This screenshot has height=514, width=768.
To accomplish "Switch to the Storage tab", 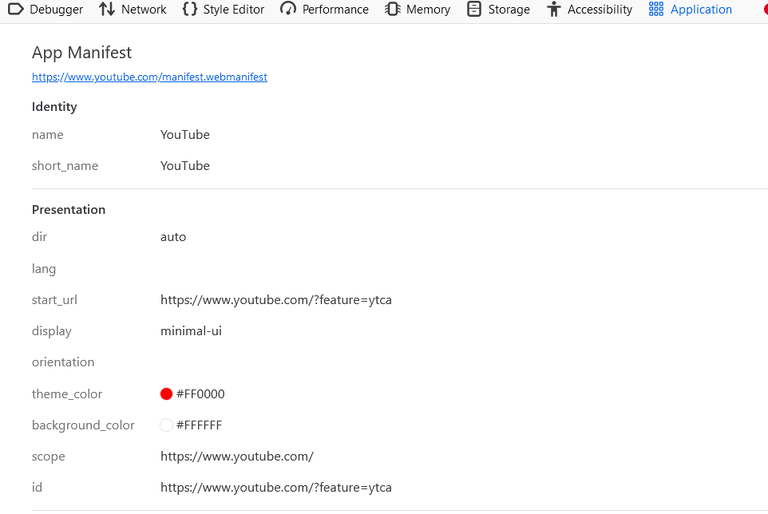I will 499,9.
